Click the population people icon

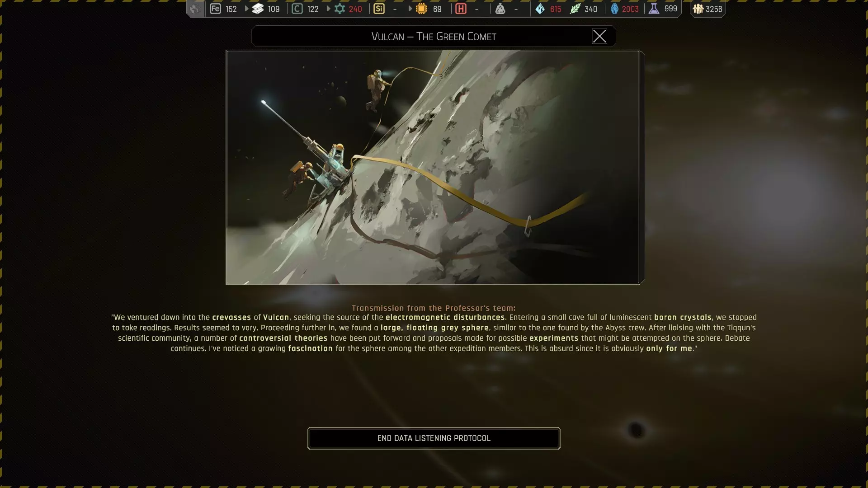pos(698,9)
